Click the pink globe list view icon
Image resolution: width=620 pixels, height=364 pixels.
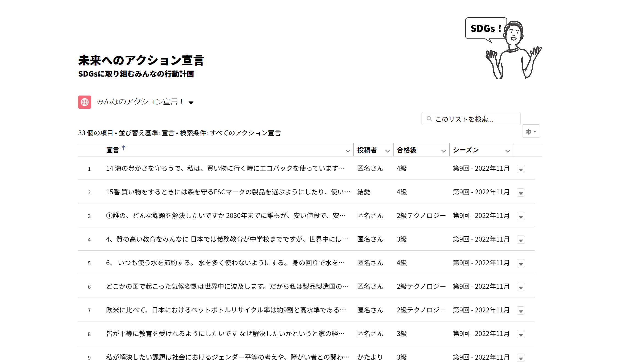tap(84, 102)
